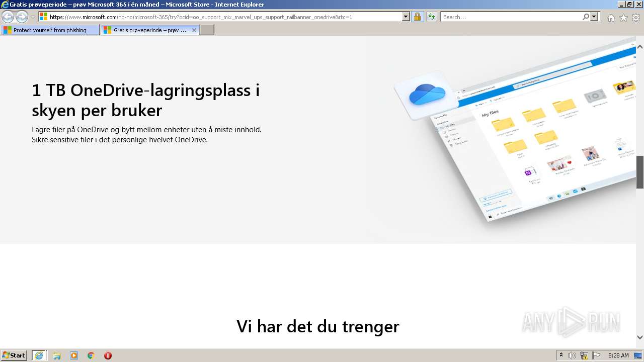
Task: Open the red shield taskbar icon
Action: click(108, 355)
